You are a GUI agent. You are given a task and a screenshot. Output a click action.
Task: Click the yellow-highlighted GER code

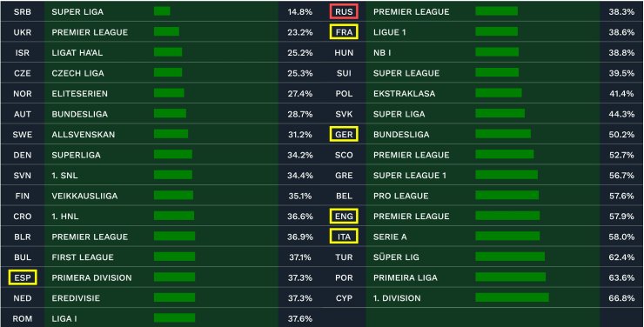click(x=344, y=134)
